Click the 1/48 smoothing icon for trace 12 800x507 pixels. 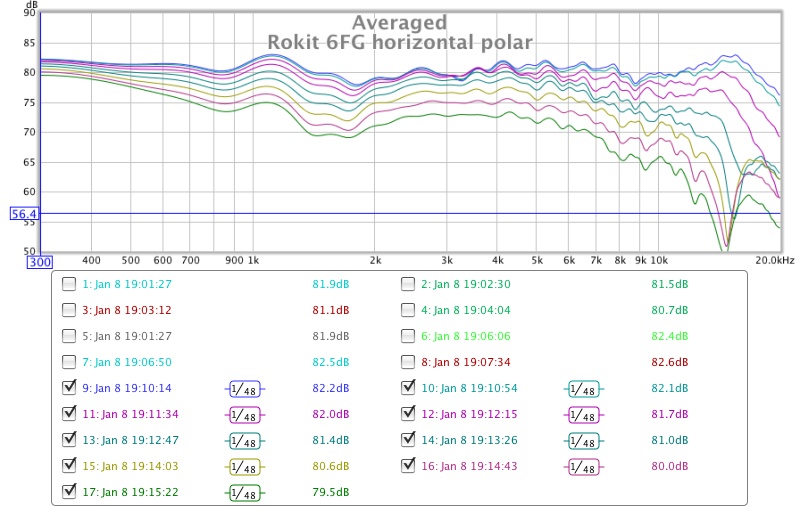584,415
